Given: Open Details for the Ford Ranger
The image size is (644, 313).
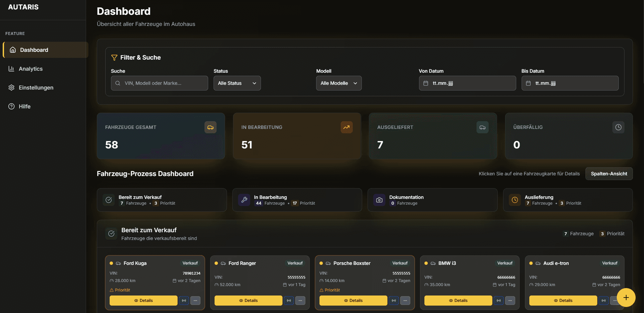Looking at the screenshot, I should click(x=249, y=301).
